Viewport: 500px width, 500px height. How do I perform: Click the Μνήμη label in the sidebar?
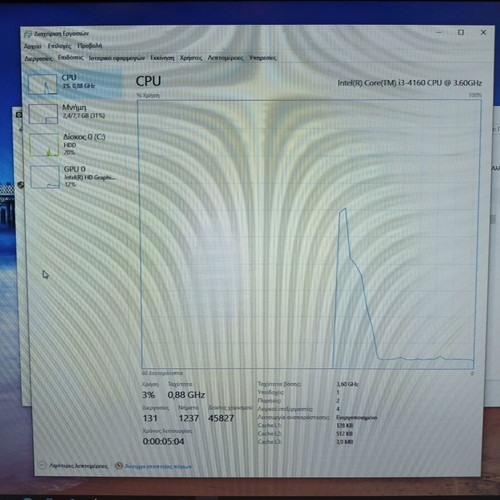[x=74, y=107]
